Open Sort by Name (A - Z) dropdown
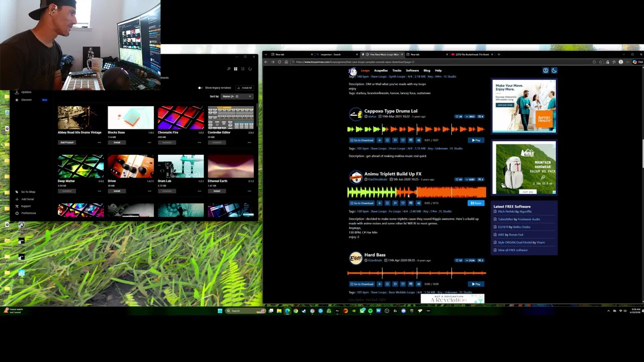644x362 pixels. coord(237,96)
